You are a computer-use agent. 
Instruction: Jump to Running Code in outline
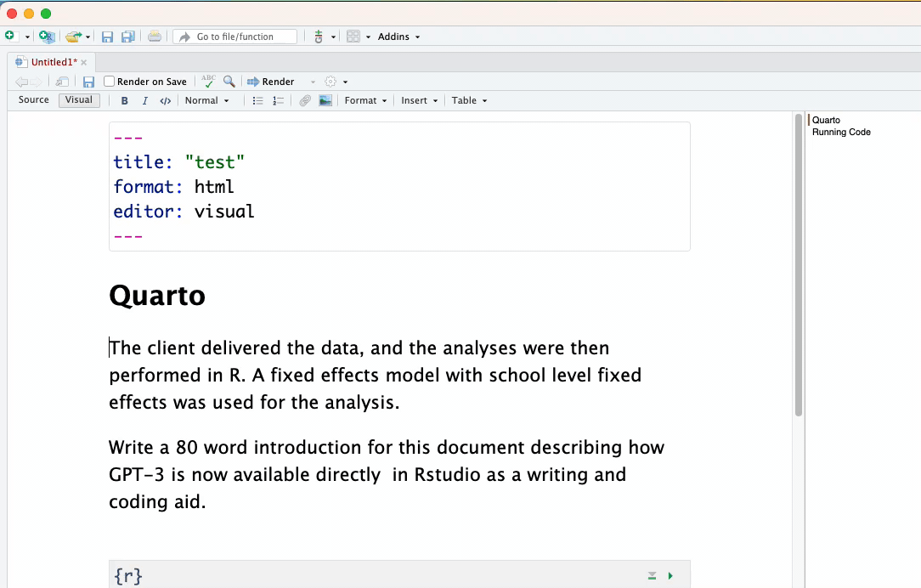click(x=841, y=133)
